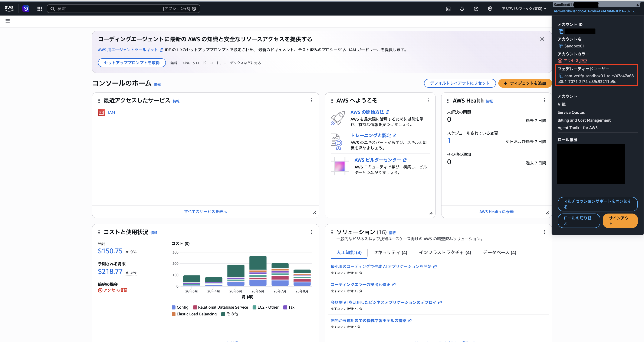The image size is (644, 342).
Task: Open options menu of AWS Health widget
Action: (544, 100)
